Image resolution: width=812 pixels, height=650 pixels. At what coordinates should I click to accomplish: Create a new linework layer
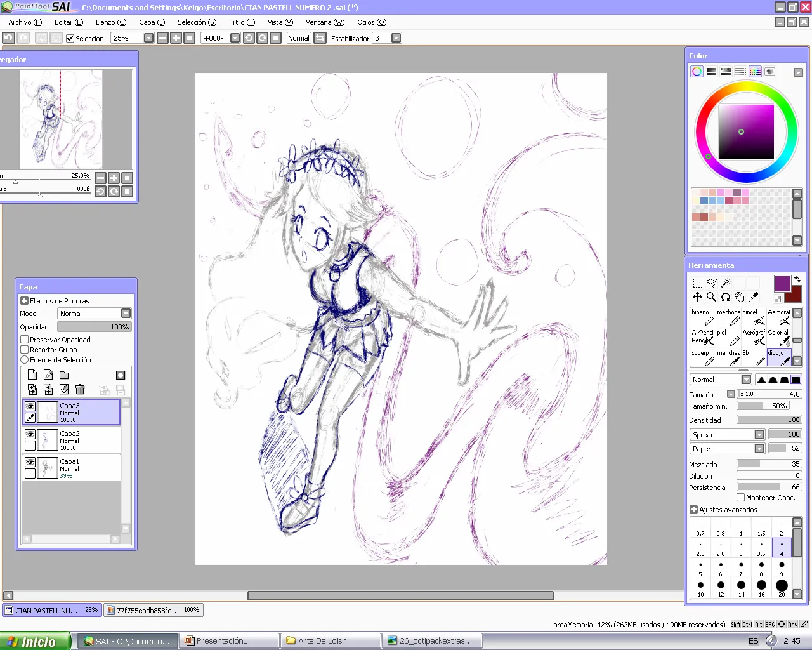click(48, 375)
